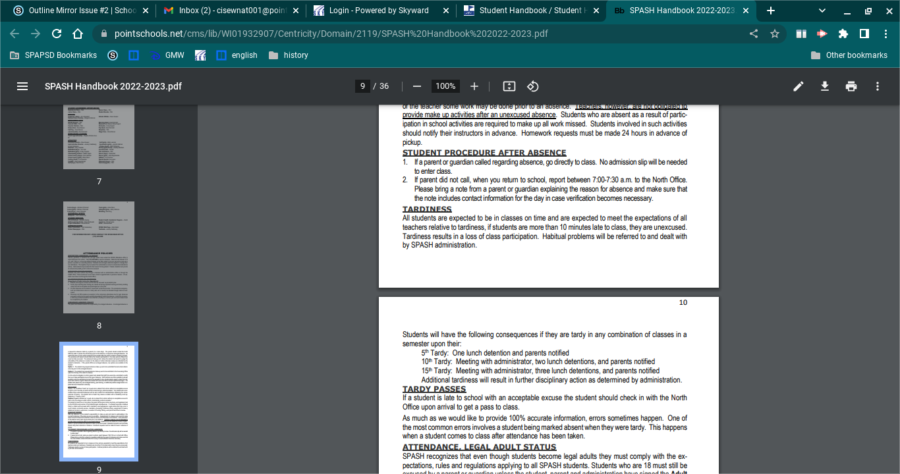Reload the current page
This screenshot has width=900, height=474.
56,34
